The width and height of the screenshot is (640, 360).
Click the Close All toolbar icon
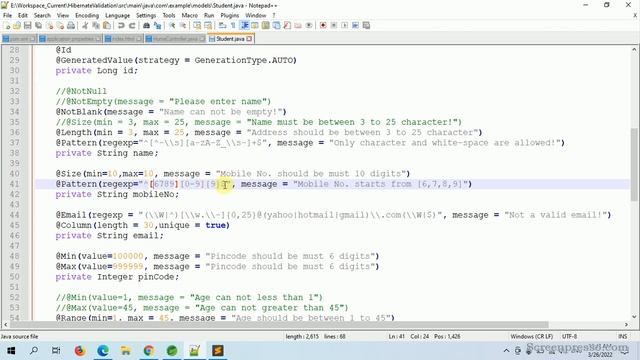60,25
